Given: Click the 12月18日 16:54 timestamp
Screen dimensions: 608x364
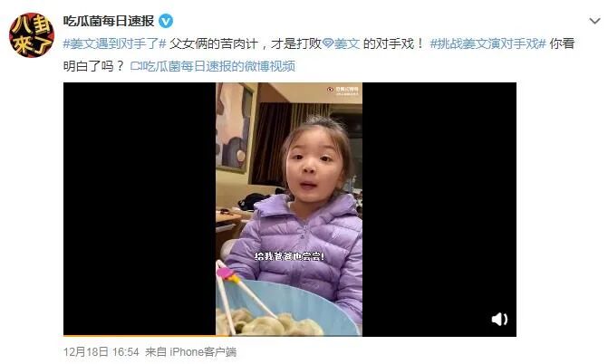Looking at the screenshot, I should click(x=101, y=352).
